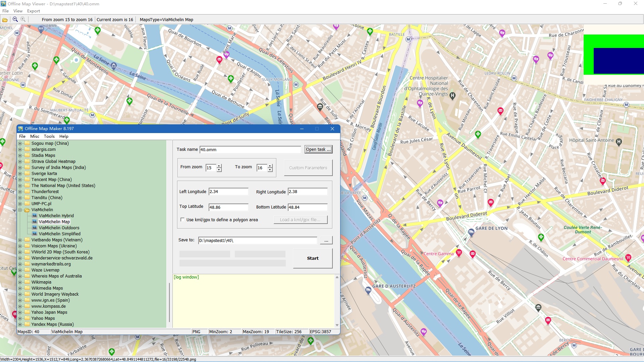Viewport: 644px width, 362px height.
Task: Click the open-folder icon in Viewer toolbar
Action: tap(5, 20)
